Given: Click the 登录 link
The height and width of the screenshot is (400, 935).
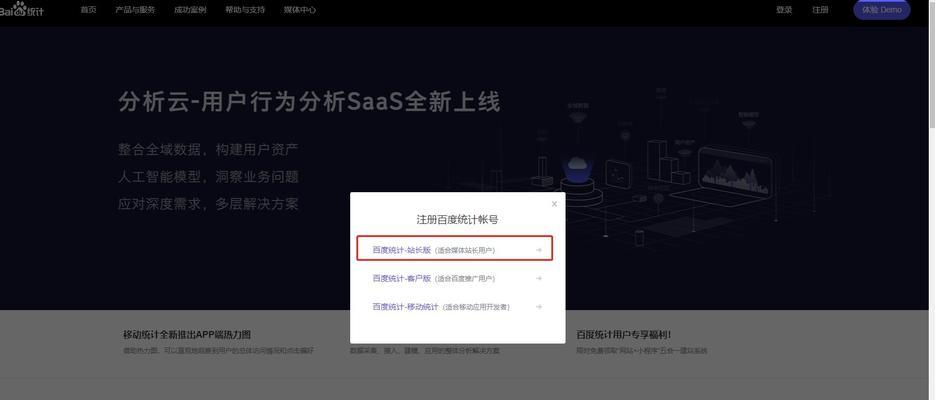Looking at the screenshot, I should pos(784,10).
